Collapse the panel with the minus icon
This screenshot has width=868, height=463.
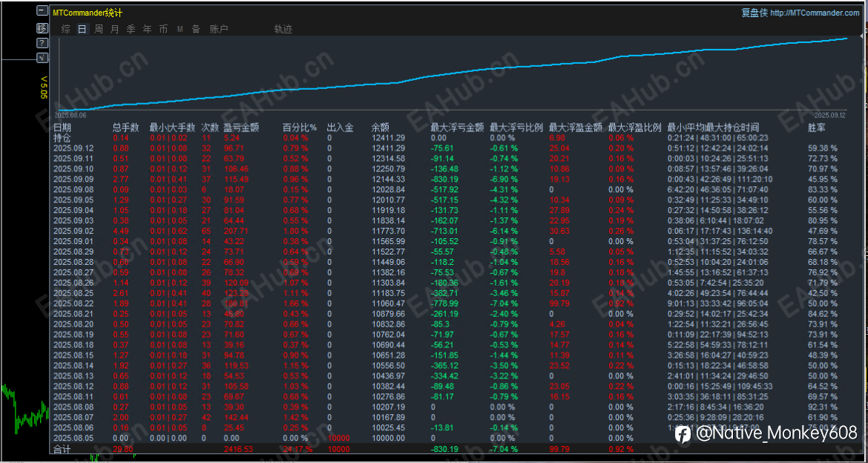(42, 10)
